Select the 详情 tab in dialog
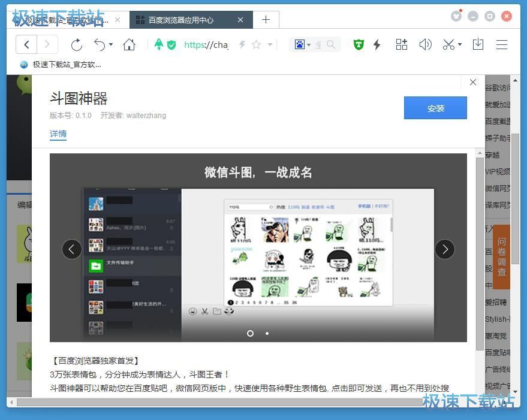Viewport: 527px width, 420px height. pos(58,134)
